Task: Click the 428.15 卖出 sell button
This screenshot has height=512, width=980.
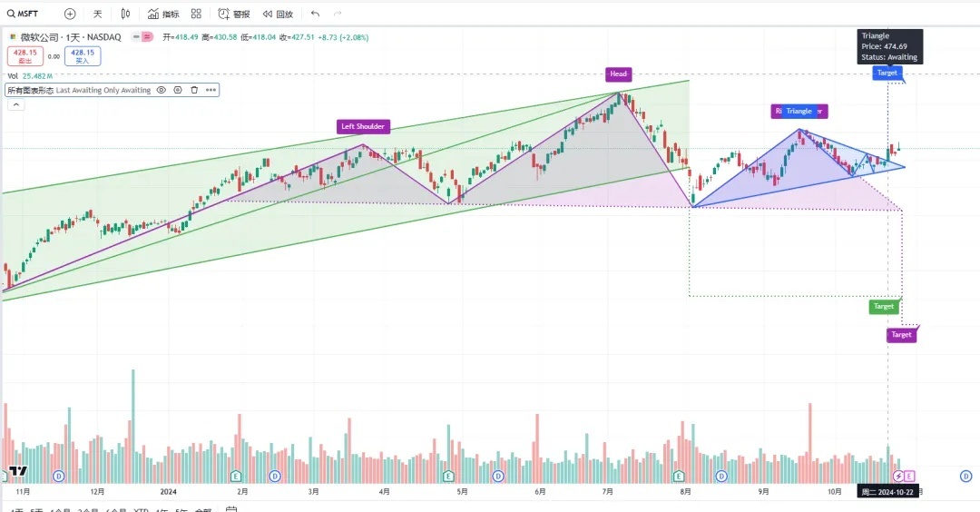Action: point(24,56)
